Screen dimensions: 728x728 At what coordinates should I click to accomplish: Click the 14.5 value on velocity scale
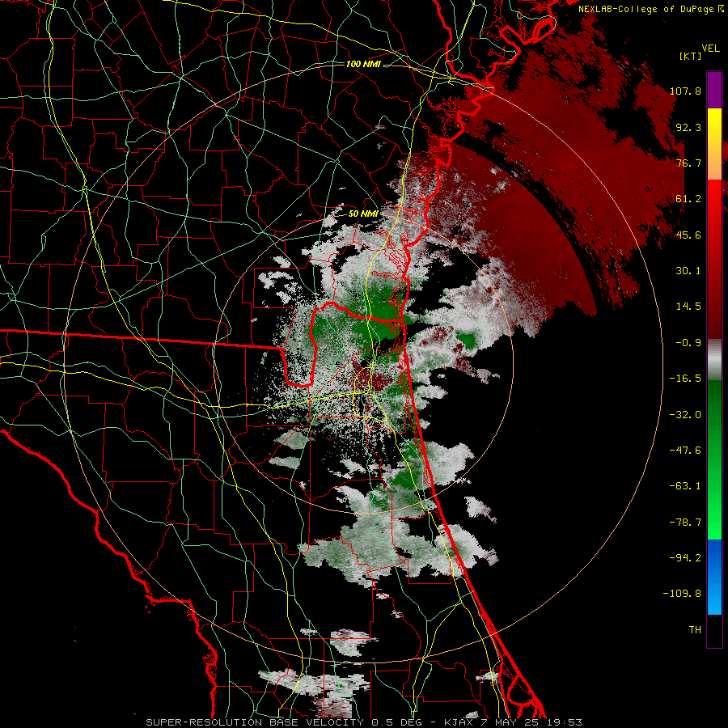pos(688,307)
